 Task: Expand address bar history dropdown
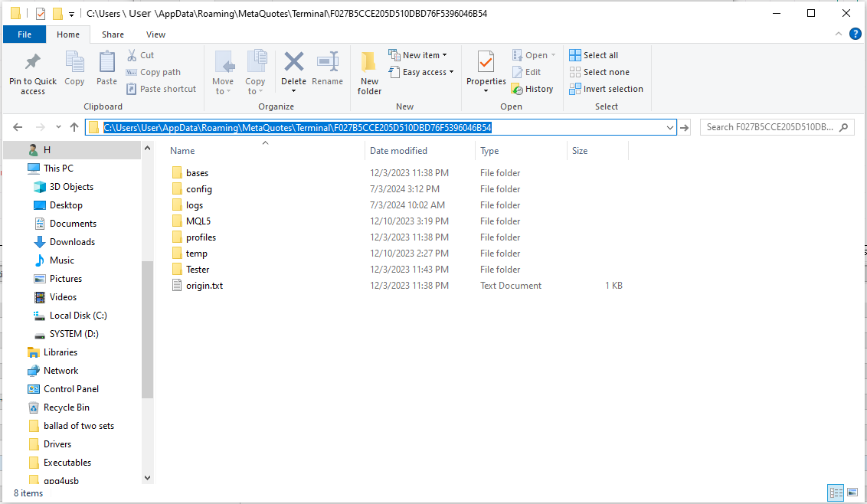(670, 128)
